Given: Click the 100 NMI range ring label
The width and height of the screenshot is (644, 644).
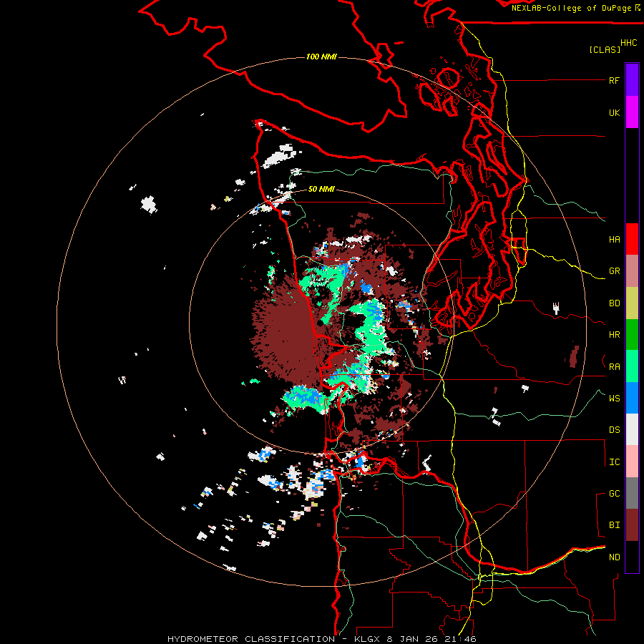Looking at the screenshot, I should point(321,57).
